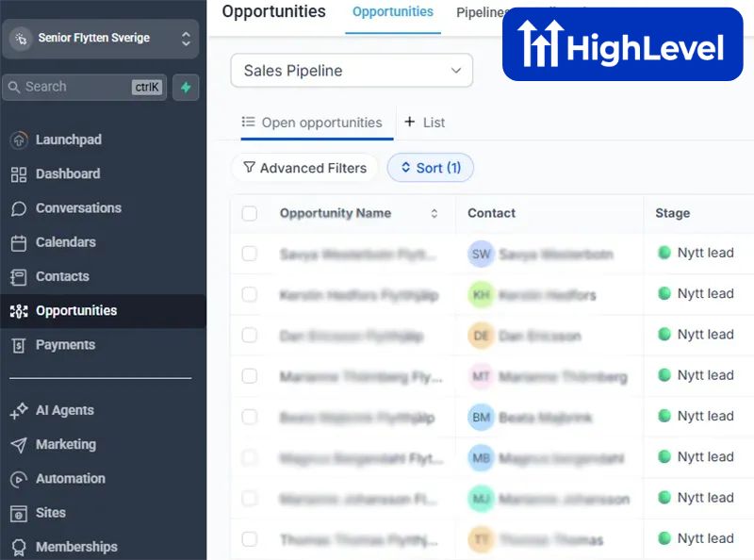
Task: Click the account avatar icon beside Senior Flytten Sverige
Action: 21,39
